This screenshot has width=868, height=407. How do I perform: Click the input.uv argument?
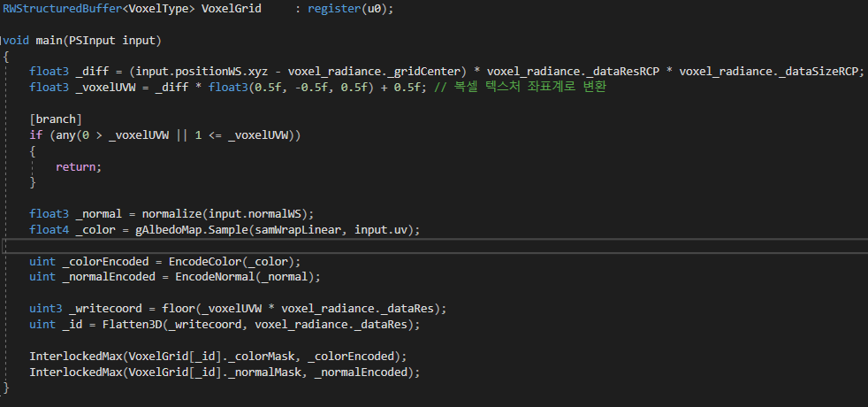click(380, 229)
